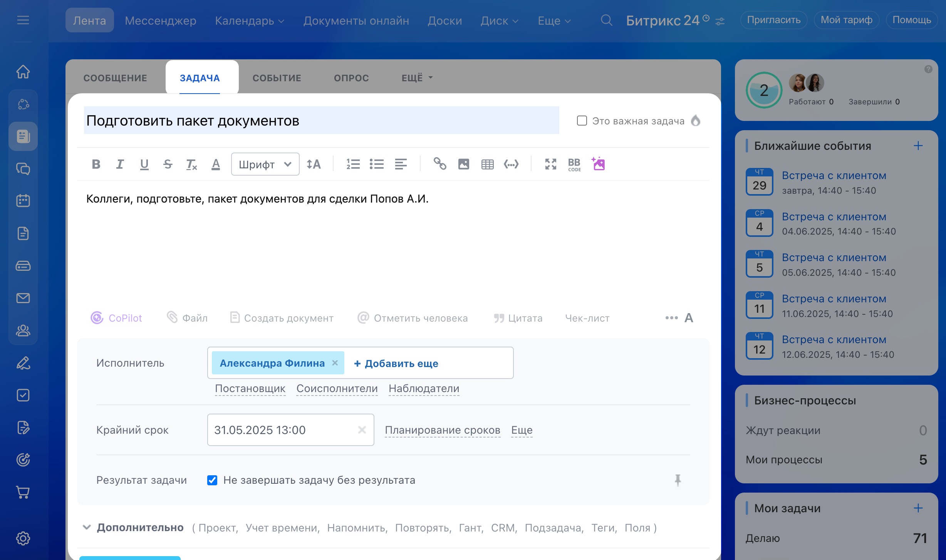The width and height of the screenshot is (946, 560).
Task: Insert code block
Action: (511, 164)
